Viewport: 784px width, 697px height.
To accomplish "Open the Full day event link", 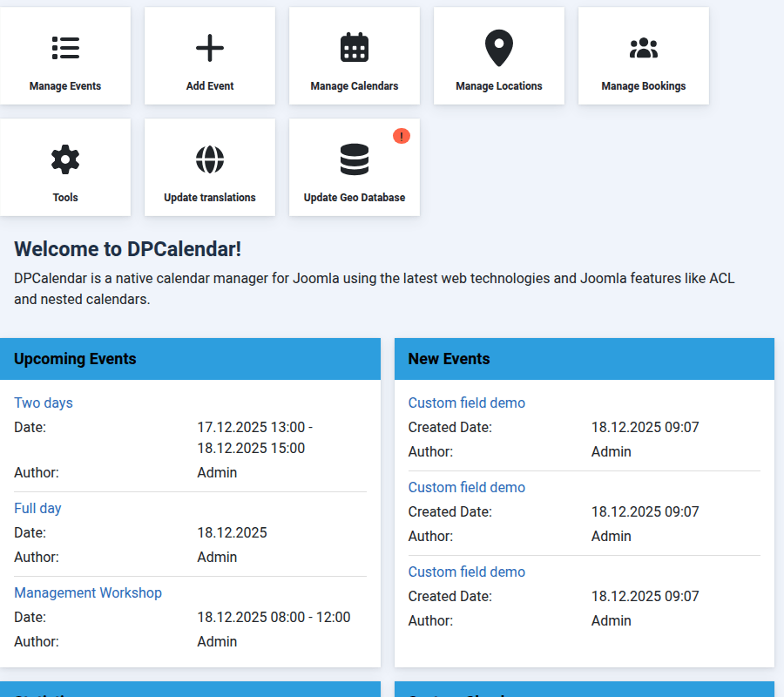I will click(37, 508).
